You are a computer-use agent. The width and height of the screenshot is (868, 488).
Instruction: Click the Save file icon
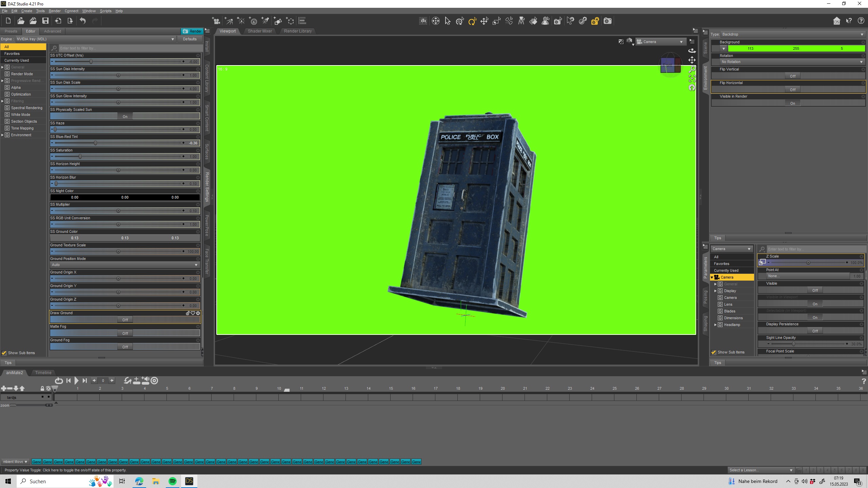45,21
